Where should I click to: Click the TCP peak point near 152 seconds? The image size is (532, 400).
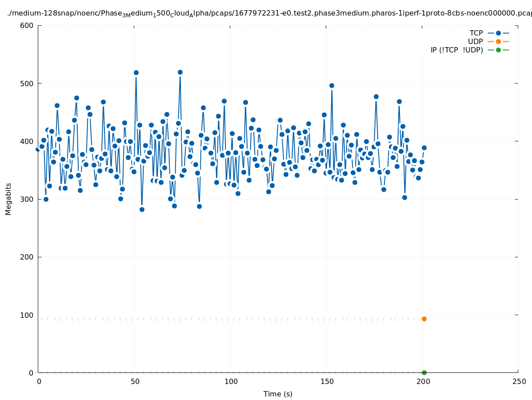[x=332, y=85]
